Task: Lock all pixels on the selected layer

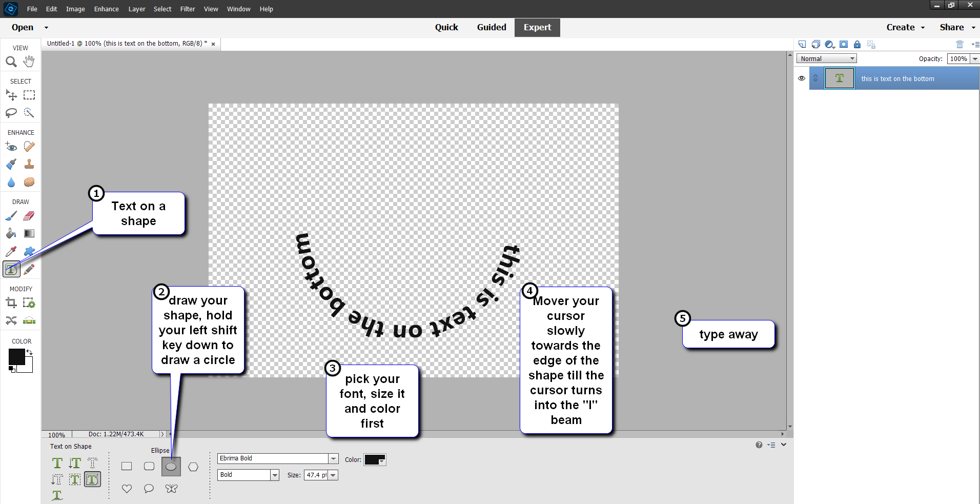Action: click(x=857, y=45)
